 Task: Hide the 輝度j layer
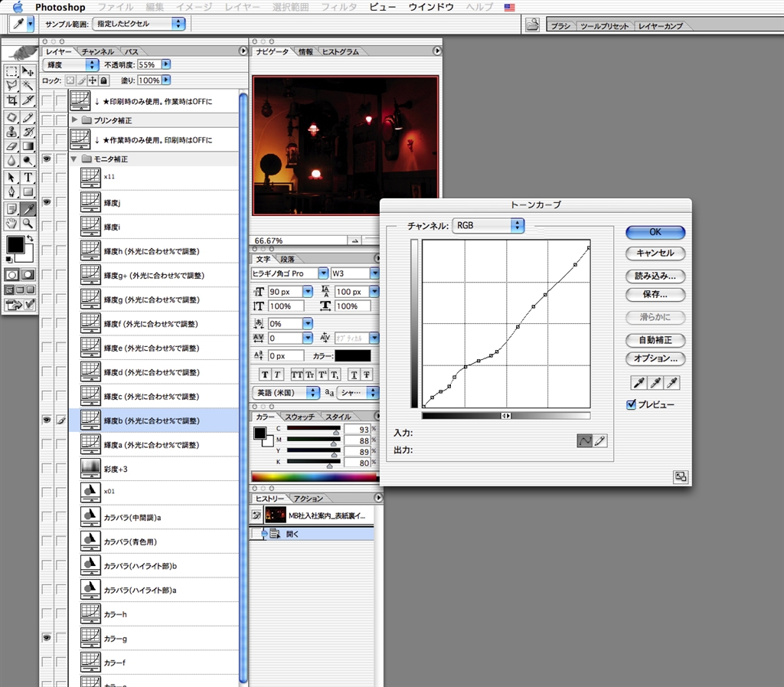tap(47, 202)
